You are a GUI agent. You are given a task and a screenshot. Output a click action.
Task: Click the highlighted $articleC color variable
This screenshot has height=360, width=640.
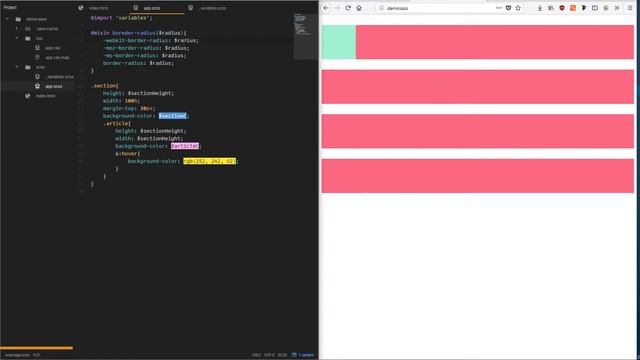185,146
